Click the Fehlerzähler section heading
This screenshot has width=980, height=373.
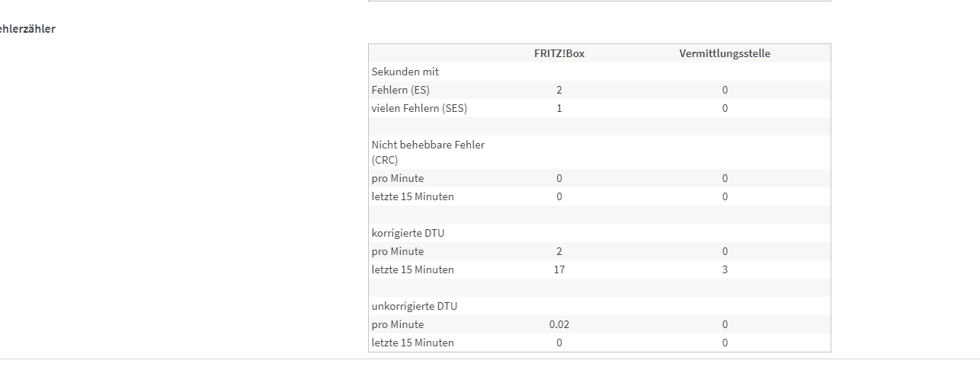click(27, 29)
